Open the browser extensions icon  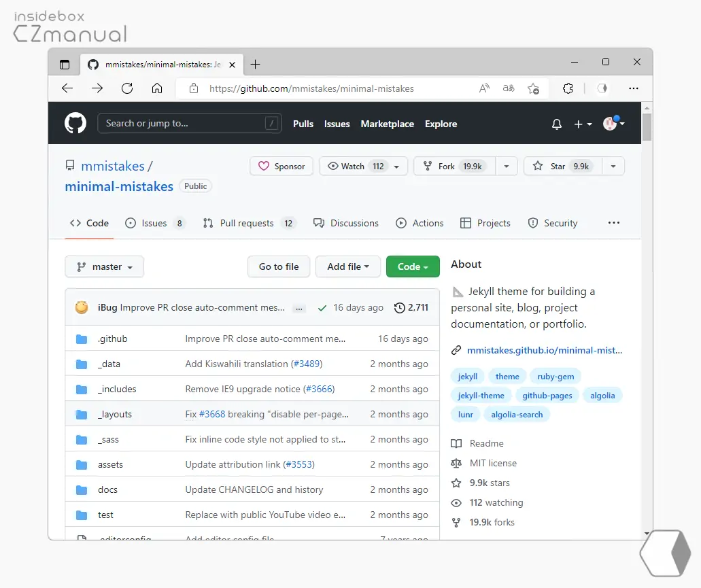coord(568,88)
